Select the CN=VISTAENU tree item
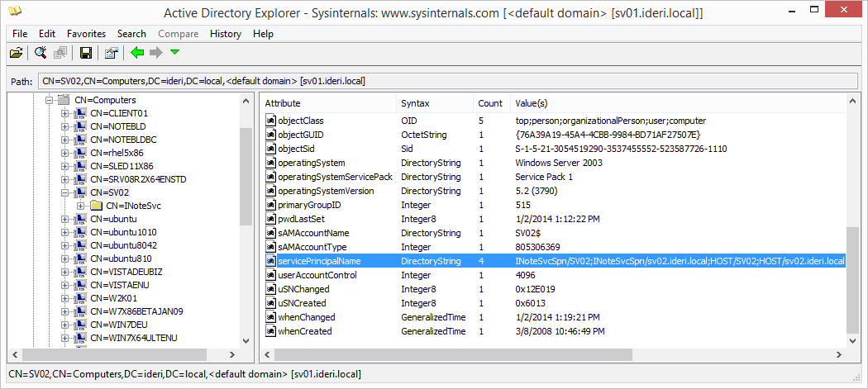868x389 pixels. click(x=120, y=285)
